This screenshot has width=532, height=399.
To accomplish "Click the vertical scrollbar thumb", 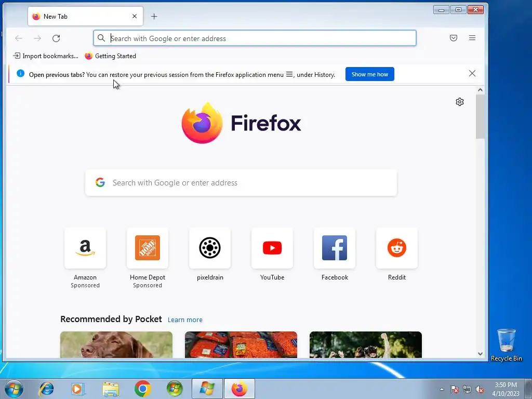I will [480, 116].
